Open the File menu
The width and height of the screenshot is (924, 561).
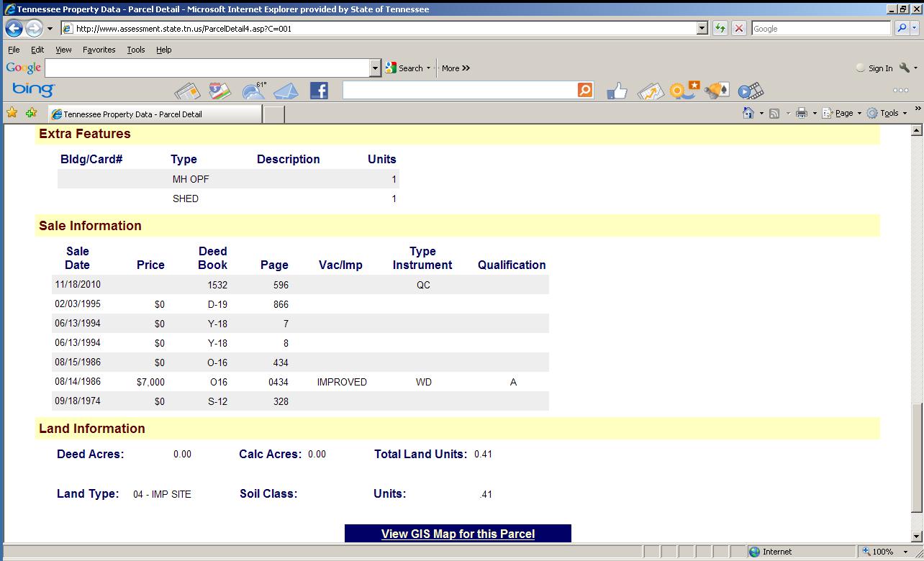coord(14,50)
